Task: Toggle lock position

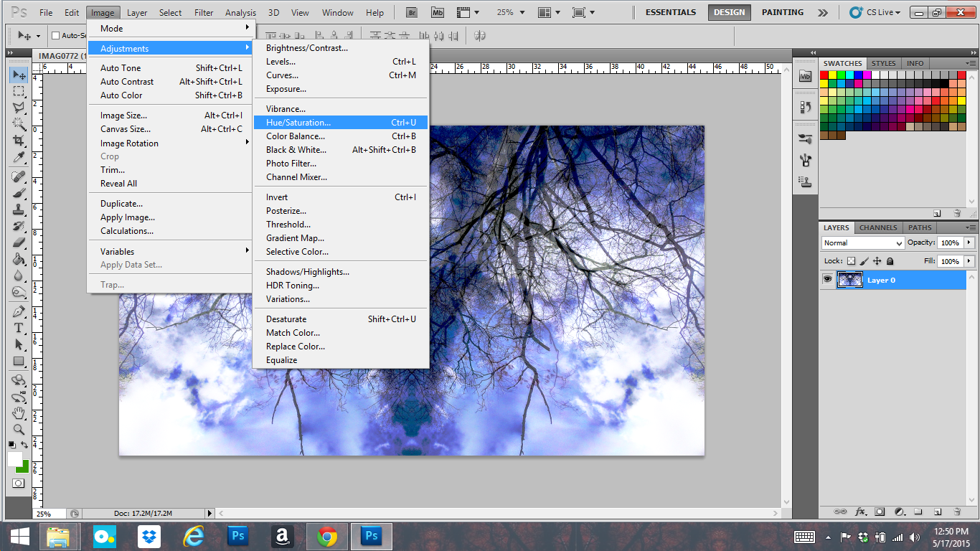Action: point(877,261)
